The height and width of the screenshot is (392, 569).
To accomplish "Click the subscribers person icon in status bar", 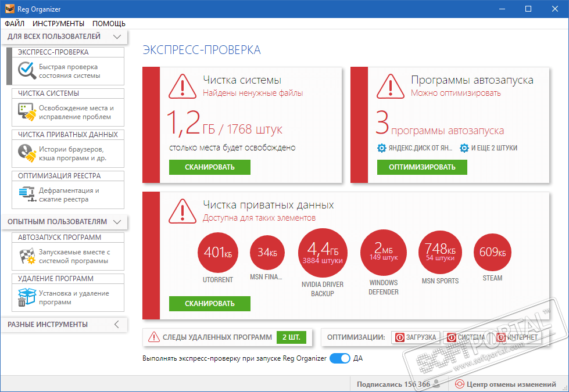I will pyautogui.click(x=436, y=384).
